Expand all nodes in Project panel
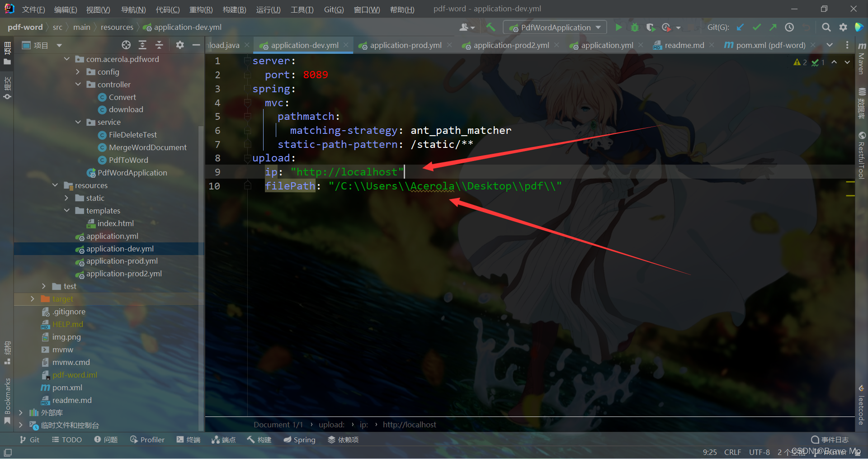The image size is (868, 459). coord(142,45)
